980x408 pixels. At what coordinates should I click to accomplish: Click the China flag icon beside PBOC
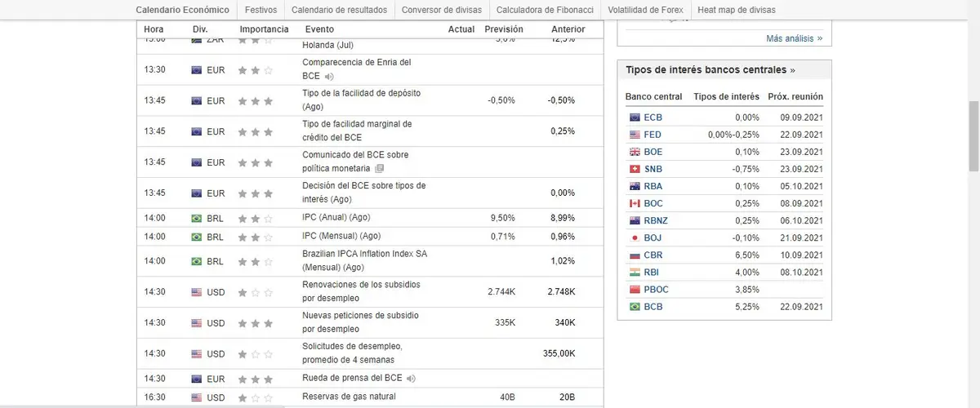point(635,290)
